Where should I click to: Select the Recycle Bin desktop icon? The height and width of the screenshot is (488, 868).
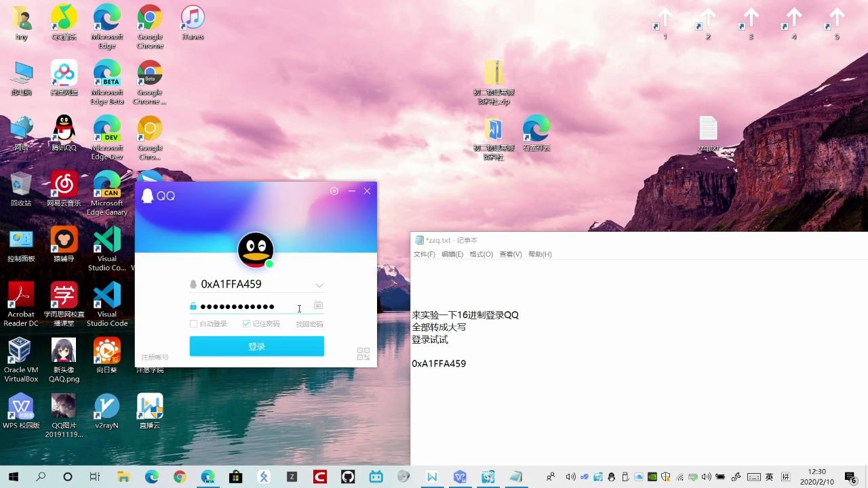21,189
